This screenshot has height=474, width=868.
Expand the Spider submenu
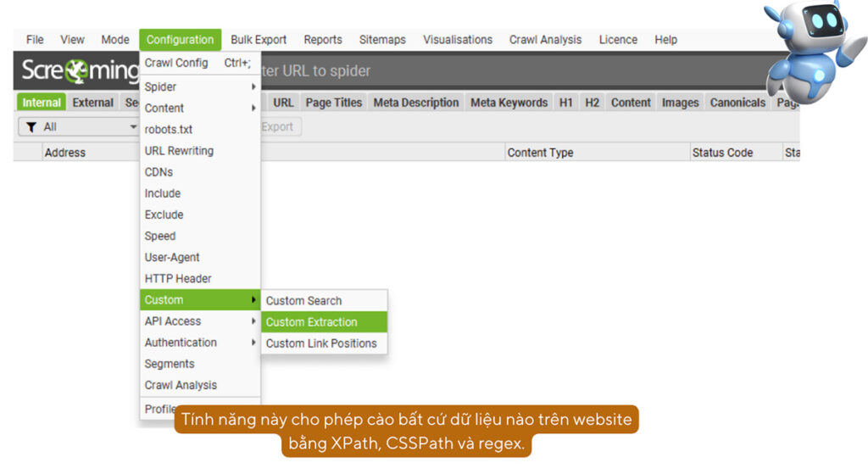pyautogui.click(x=199, y=87)
